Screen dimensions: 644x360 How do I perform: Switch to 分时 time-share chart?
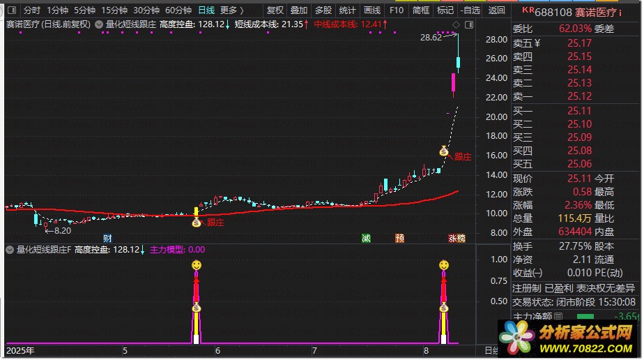[31, 10]
